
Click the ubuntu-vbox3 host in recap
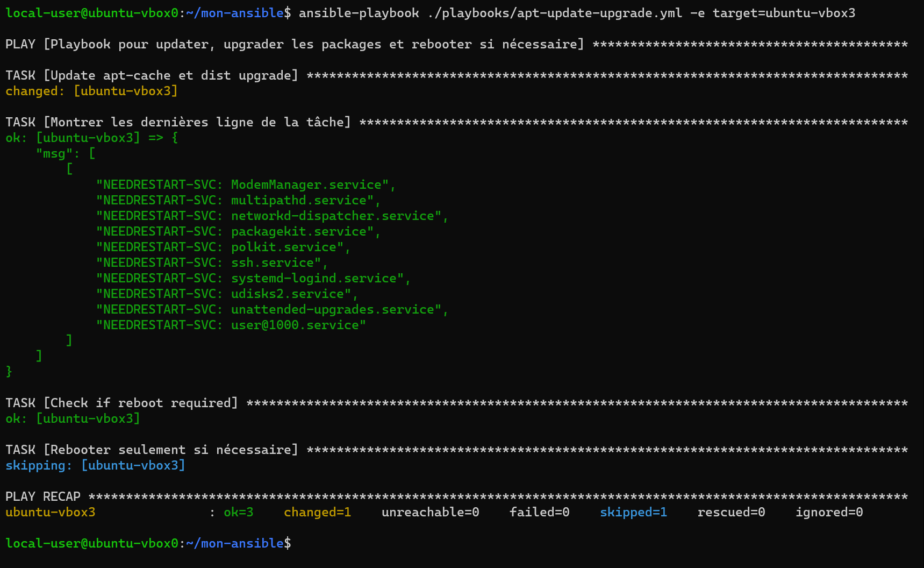tap(51, 512)
